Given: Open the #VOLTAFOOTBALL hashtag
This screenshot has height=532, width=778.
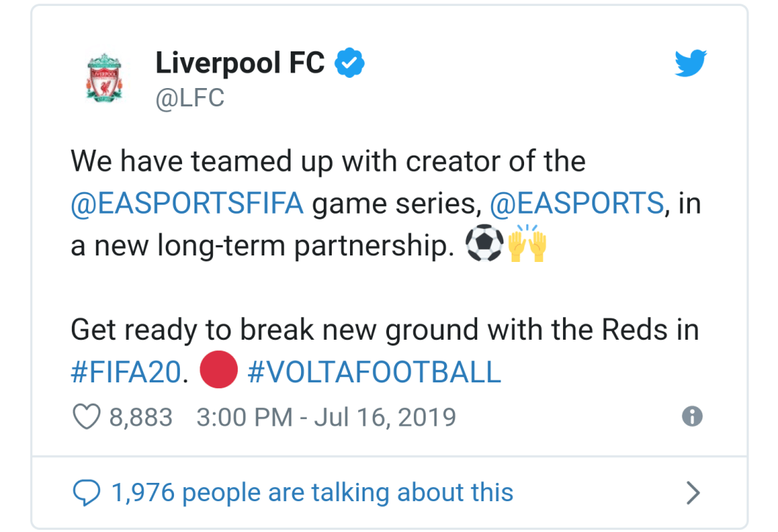Looking at the screenshot, I should point(374,373).
